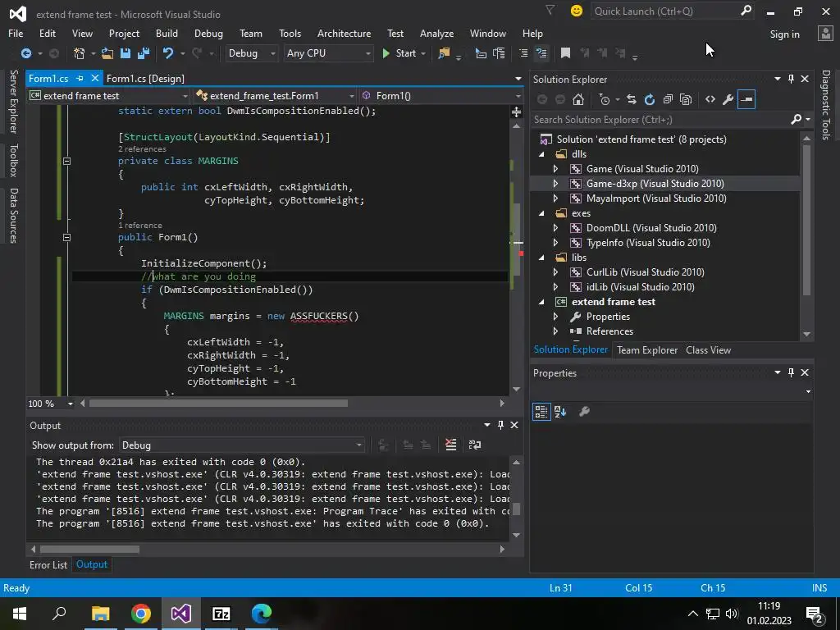Click the Save All toolbar icon
The height and width of the screenshot is (630, 840).
click(143, 53)
